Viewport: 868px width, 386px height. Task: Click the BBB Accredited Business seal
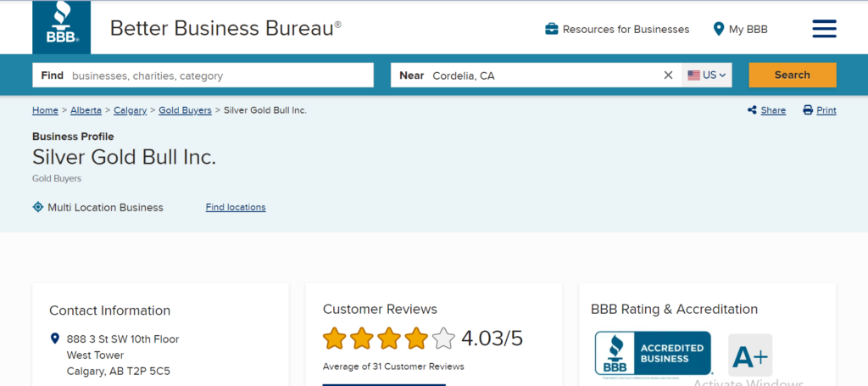653,353
